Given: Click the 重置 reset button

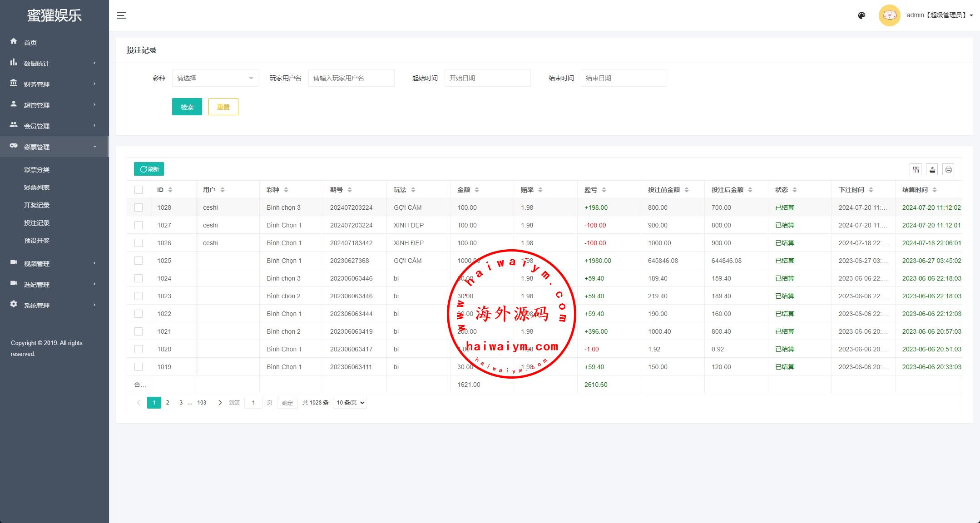Looking at the screenshot, I should [223, 106].
